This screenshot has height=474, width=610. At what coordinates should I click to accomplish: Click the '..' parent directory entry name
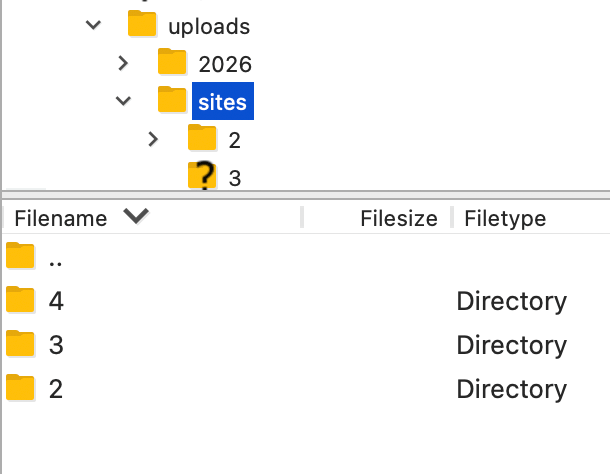point(56,259)
